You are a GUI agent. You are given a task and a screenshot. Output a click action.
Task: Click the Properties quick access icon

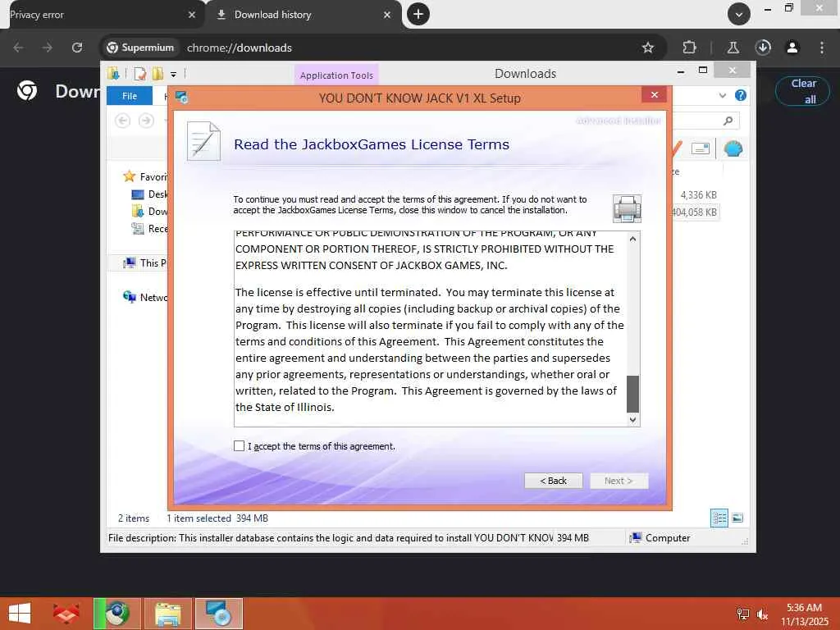(140, 73)
